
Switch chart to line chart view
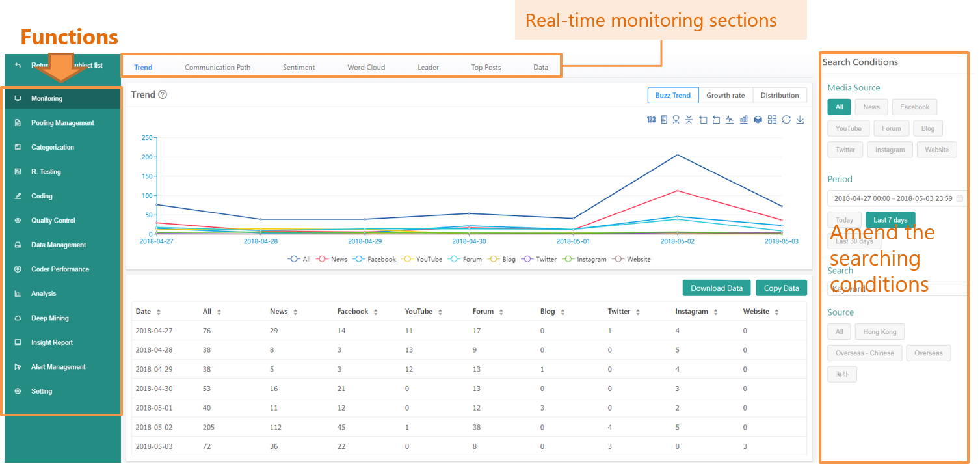(x=730, y=120)
